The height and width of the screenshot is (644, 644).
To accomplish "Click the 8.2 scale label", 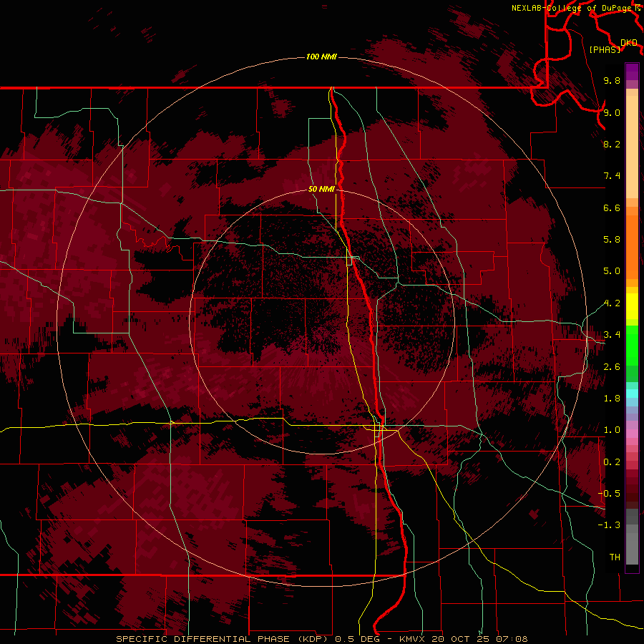I will (x=612, y=144).
